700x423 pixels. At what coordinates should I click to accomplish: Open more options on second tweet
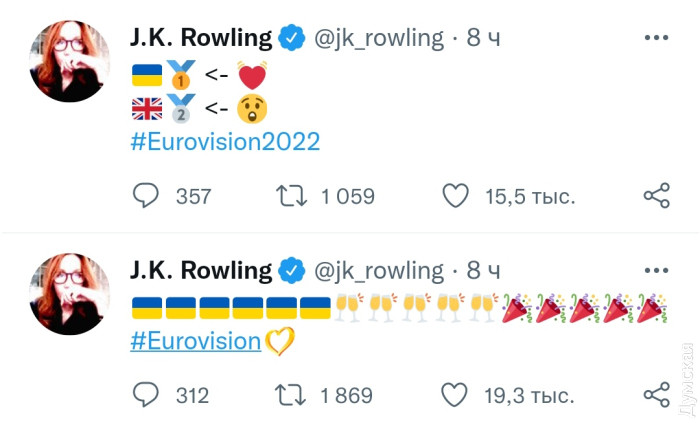coord(656,271)
